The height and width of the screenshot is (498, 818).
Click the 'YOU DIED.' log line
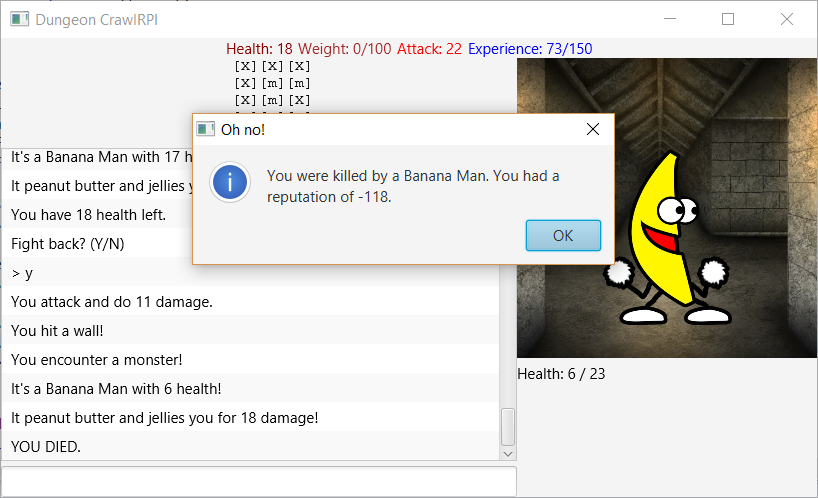250,446
